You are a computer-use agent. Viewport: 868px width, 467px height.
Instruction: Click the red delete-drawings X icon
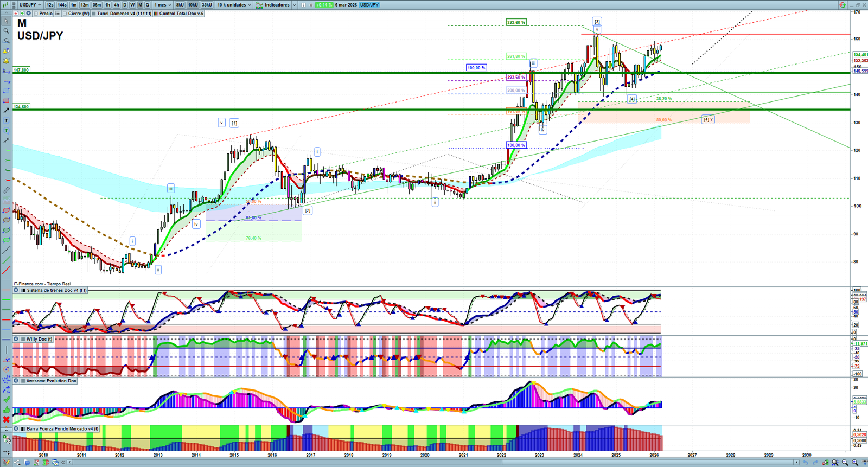click(7, 419)
